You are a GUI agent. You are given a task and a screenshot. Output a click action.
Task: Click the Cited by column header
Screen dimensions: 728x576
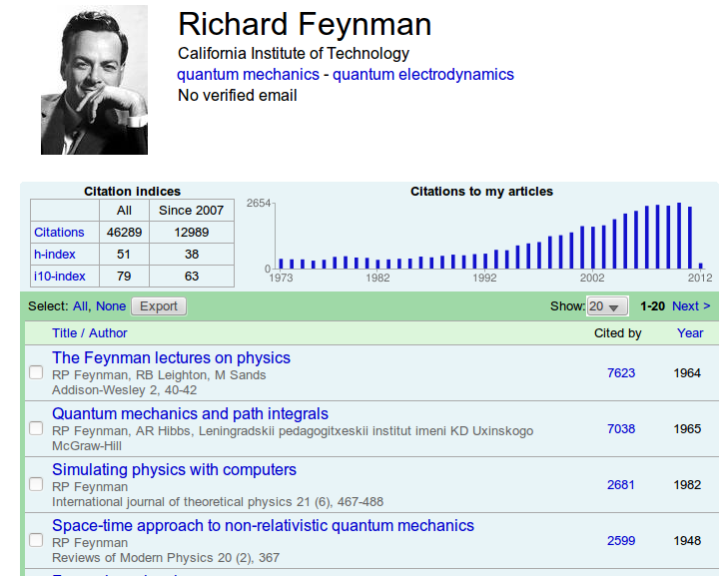pos(617,333)
